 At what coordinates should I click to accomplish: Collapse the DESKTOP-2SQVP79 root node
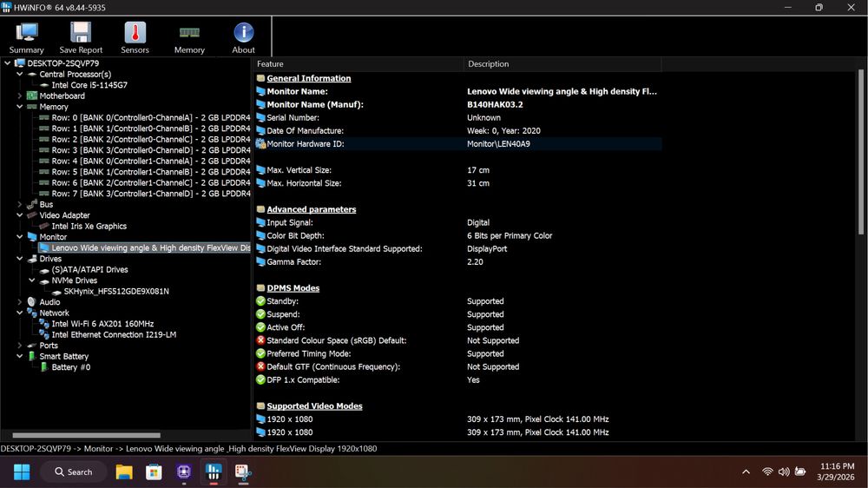pyautogui.click(x=8, y=63)
